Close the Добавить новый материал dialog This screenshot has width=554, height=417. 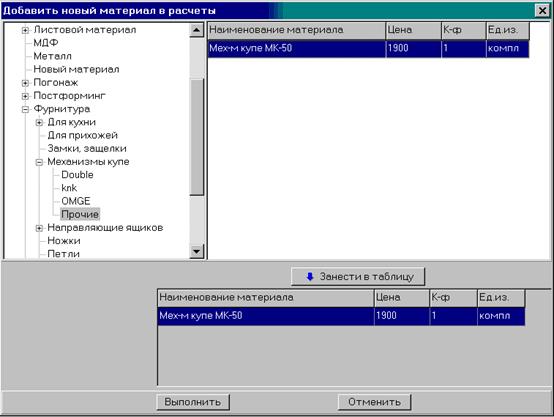pos(542,11)
